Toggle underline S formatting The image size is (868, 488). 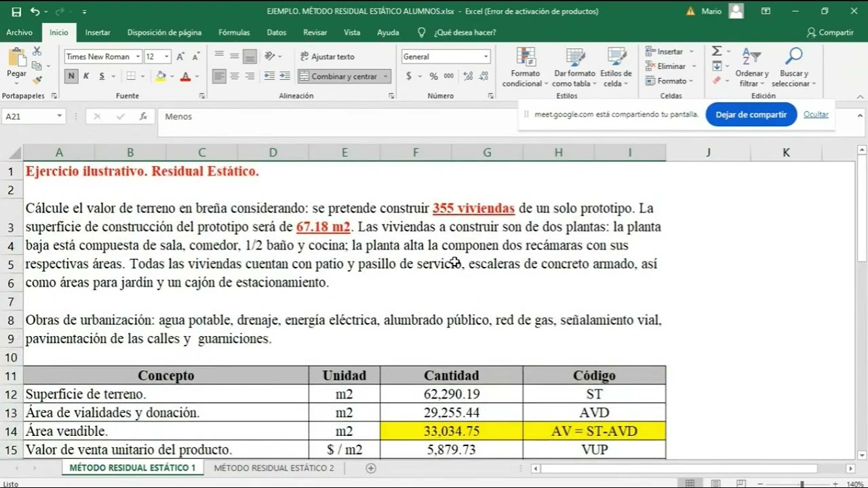(102, 77)
